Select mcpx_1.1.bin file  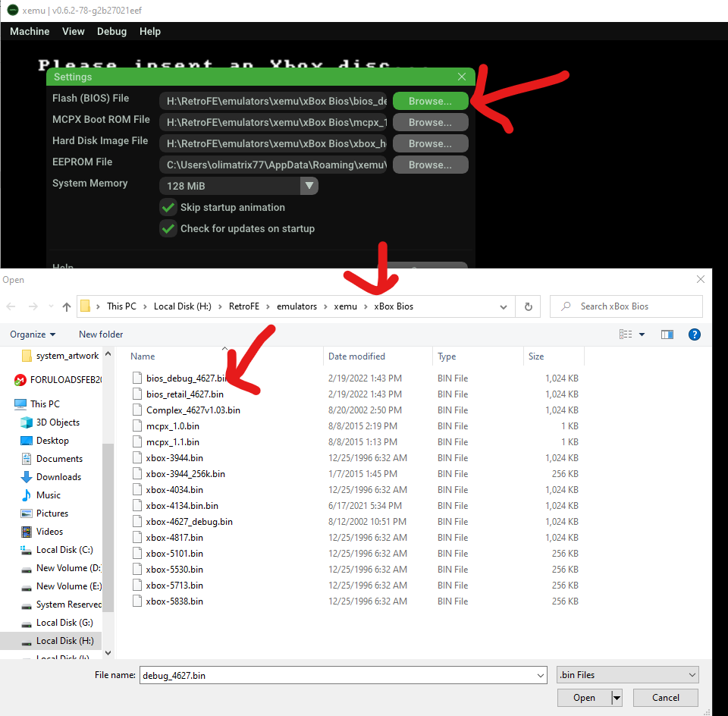click(172, 442)
